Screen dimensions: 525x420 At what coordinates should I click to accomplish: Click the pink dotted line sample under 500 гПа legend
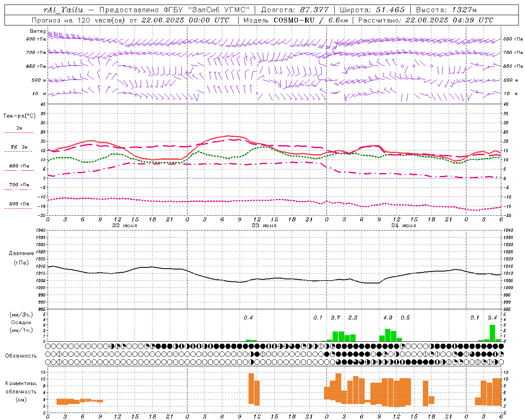tap(19, 209)
